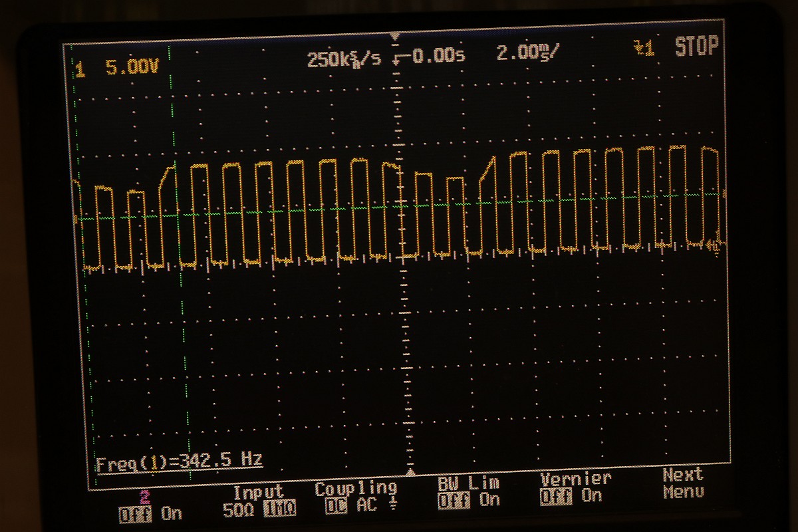798x532 pixels.
Task: Select the falling-edge trigger icon near STOP
Action: coord(644,48)
